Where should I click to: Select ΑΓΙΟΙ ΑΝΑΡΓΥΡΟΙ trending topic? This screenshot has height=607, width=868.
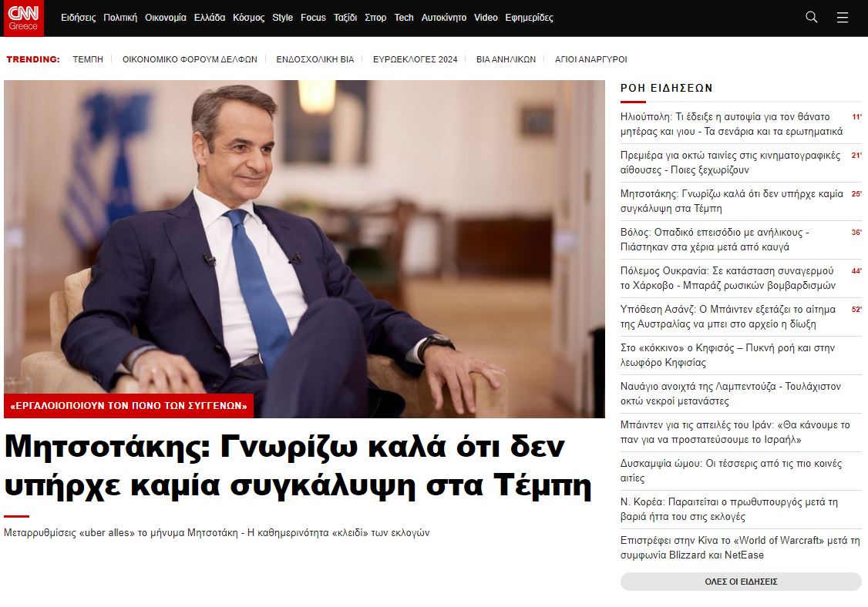point(590,59)
